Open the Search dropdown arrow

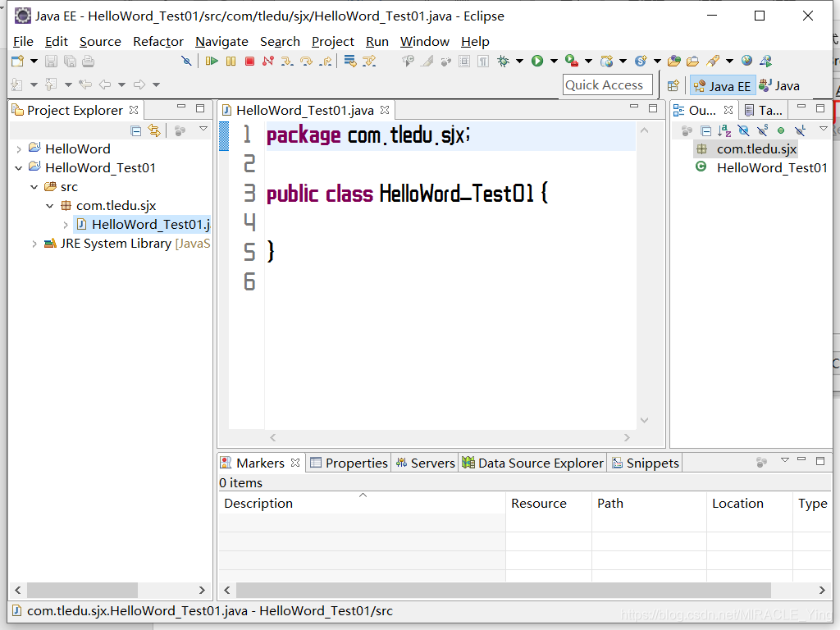pos(729,61)
